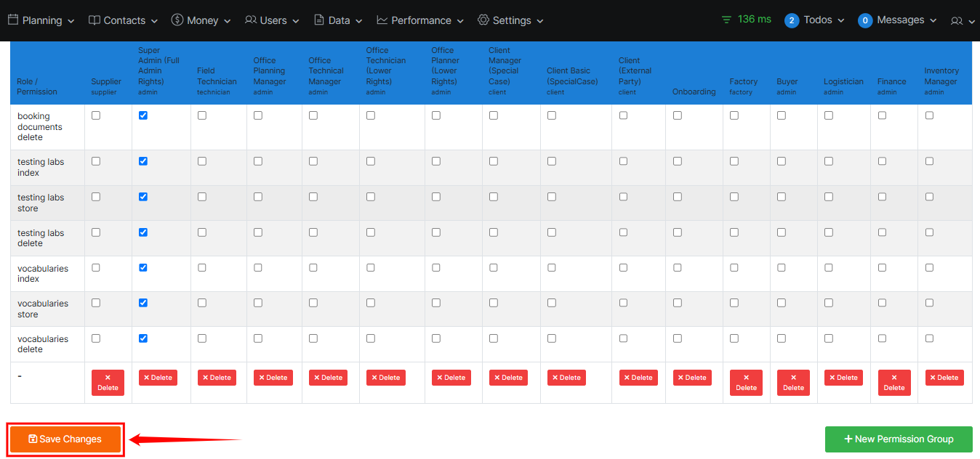
Task: Enable vocabularies index for Supplier
Action: [x=96, y=268]
